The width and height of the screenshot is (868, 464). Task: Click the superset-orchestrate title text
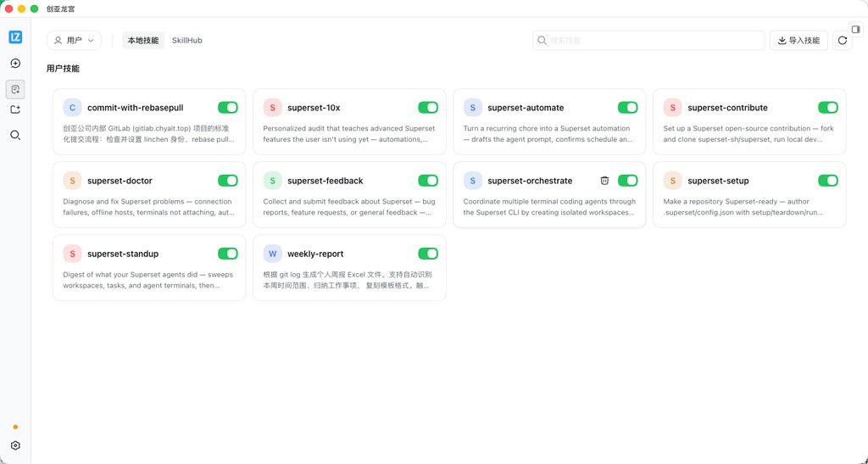click(x=530, y=181)
